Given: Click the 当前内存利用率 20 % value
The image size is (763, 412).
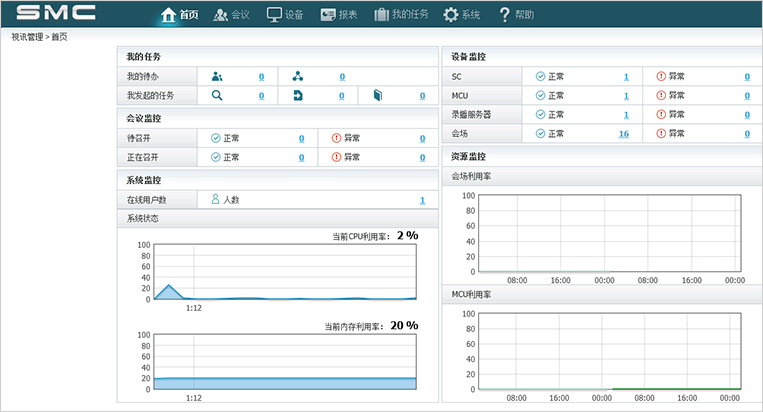Looking at the screenshot, I should click(x=404, y=325).
